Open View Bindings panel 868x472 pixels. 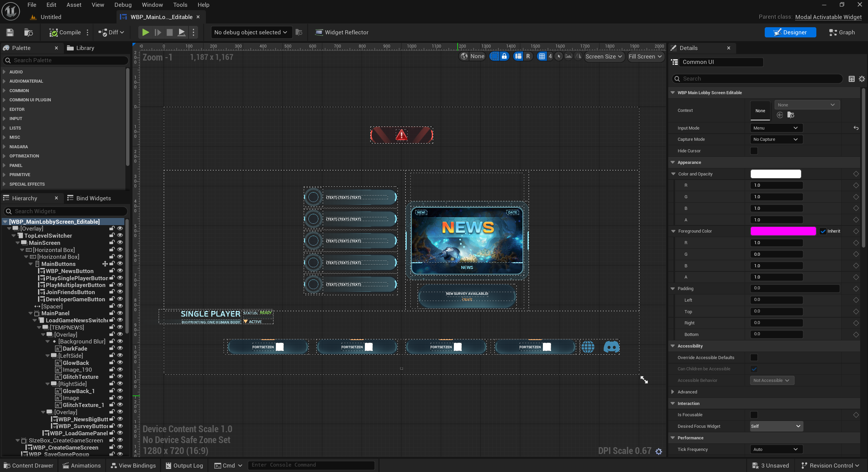pyautogui.click(x=133, y=466)
